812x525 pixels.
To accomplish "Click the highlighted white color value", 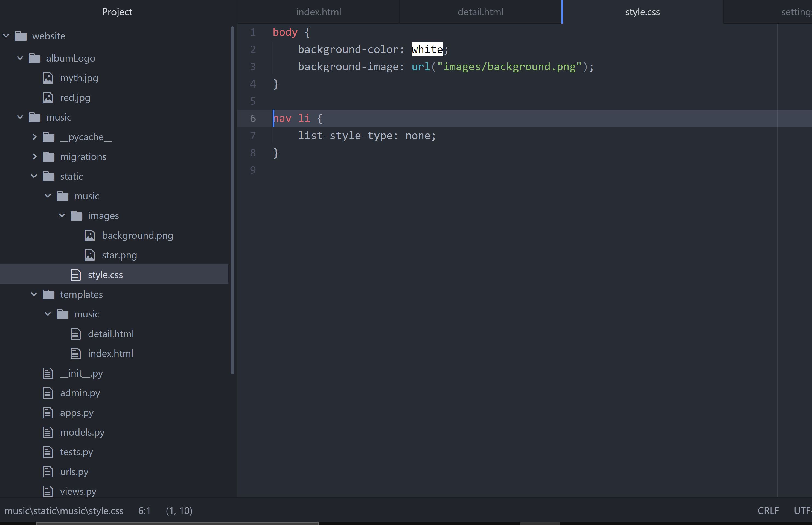I will tap(427, 49).
